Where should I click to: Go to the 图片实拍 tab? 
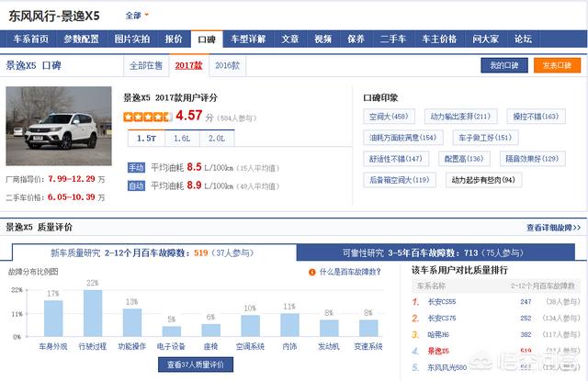pos(132,39)
